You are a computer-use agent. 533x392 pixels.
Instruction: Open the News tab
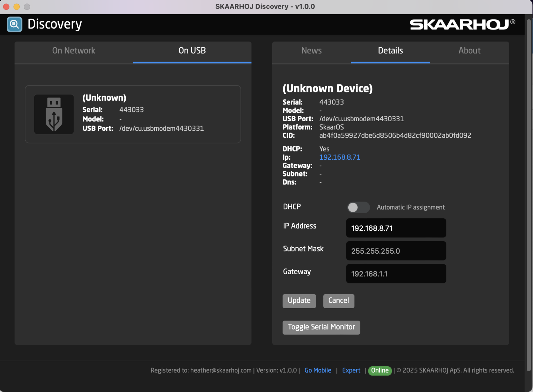tap(311, 51)
